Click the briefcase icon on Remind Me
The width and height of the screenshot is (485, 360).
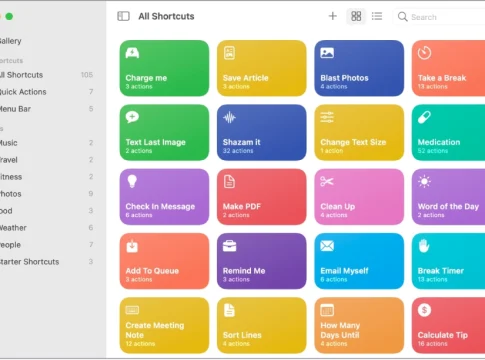point(229,246)
